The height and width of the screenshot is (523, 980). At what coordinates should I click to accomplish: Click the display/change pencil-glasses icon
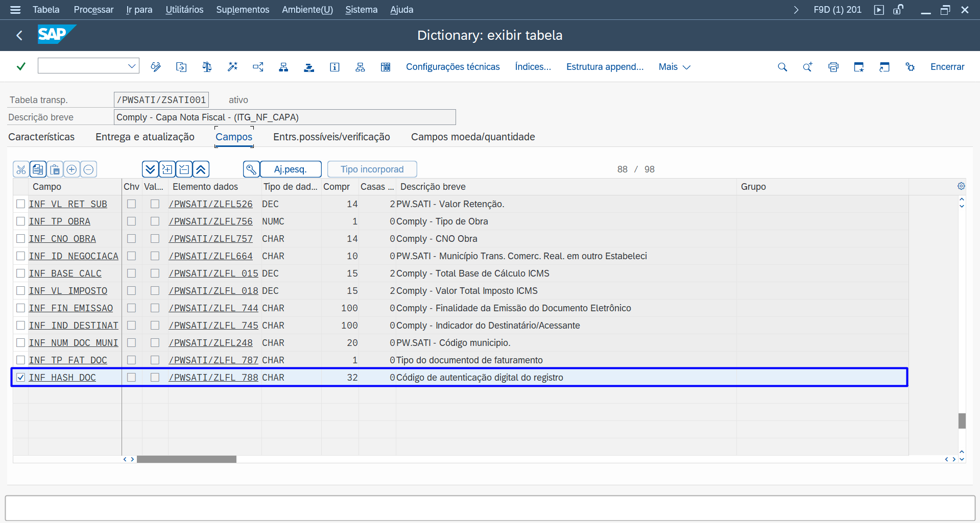click(156, 67)
